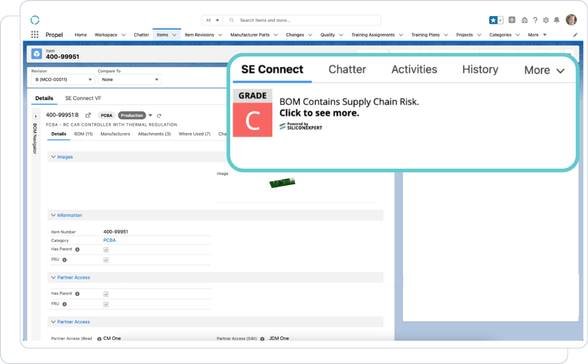Click the SiliconExpert logo

(301, 126)
